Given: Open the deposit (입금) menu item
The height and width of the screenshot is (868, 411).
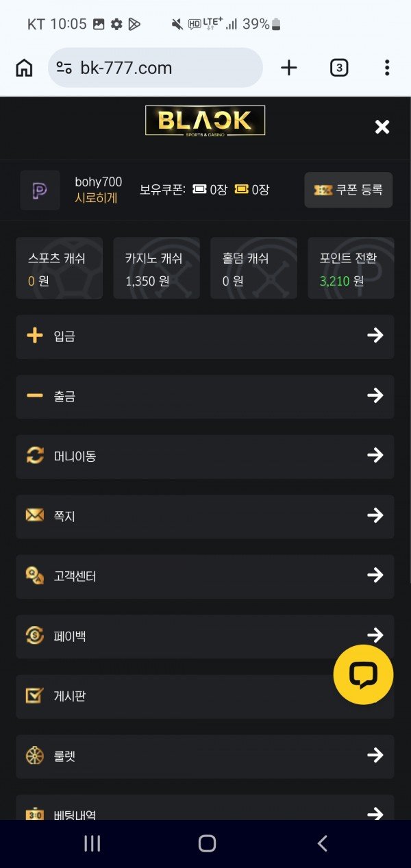Looking at the screenshot, I should click(205, 336).
